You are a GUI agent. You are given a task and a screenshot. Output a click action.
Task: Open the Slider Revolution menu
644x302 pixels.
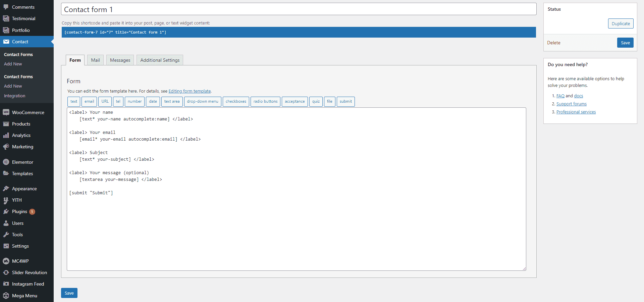pos(27,272)
